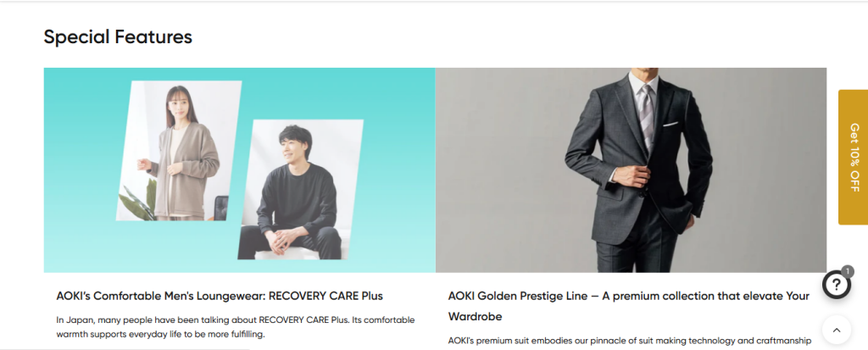Click the premium suit craftsmanship description text
The width and height of the screenshot is (868, 350).
[630, 341]
